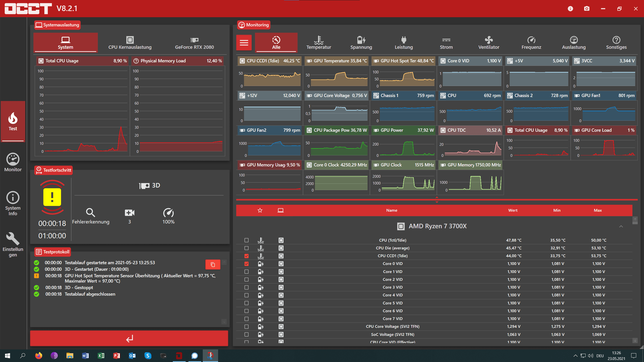Copy the Testprotokoll log to clipboard
The height and width of the screenshot is (362, 644).
point(213,264)
